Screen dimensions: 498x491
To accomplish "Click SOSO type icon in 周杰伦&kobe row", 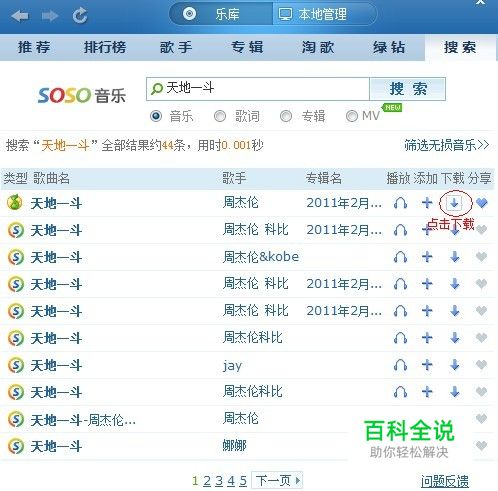I will (16, 257).
